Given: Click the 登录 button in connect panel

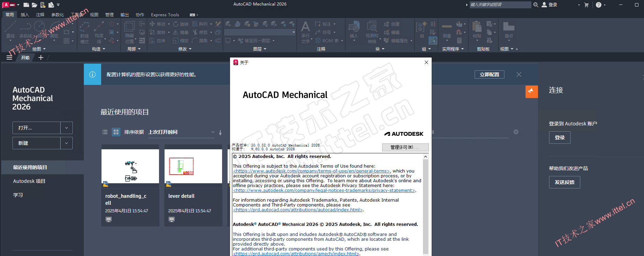Looking at the screenshot, I should pos(560,138).
